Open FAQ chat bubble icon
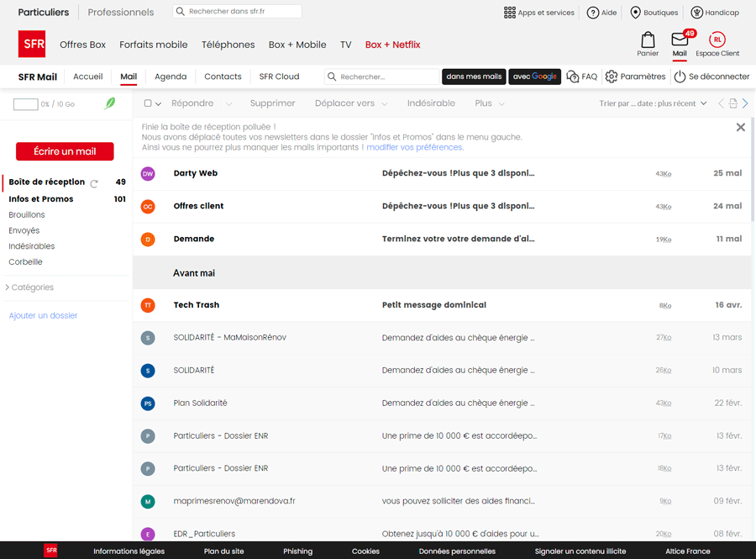Viewport: 756px width, 559px height. 572,76
